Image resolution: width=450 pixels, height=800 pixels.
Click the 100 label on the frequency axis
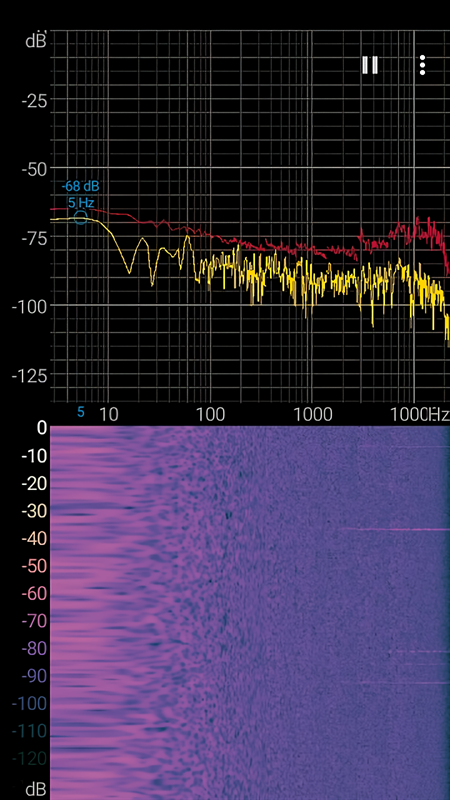point(210,414)
